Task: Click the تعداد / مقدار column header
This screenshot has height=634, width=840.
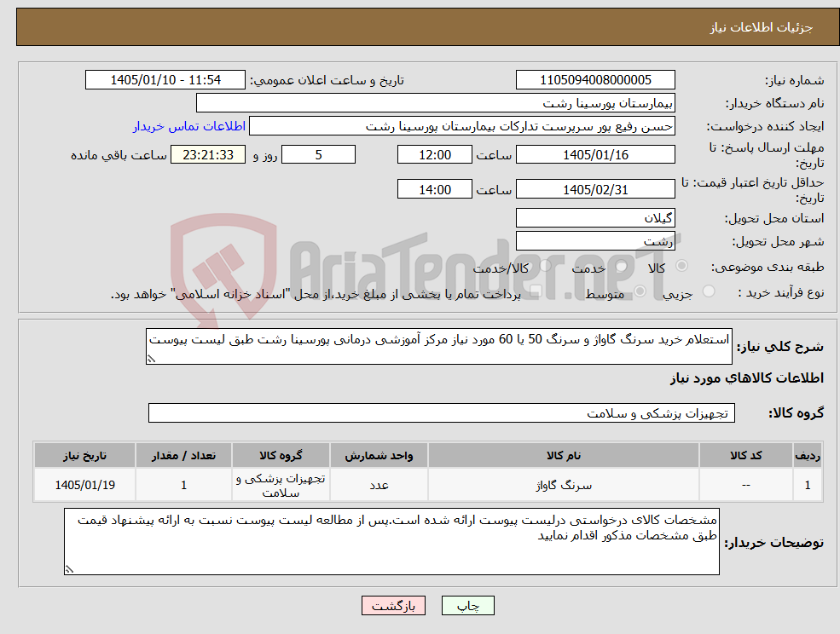Action: tap(183, 455)
